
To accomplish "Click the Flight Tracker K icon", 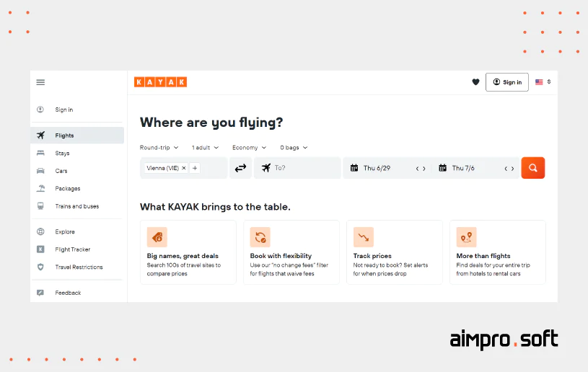I will pos(40,249).
